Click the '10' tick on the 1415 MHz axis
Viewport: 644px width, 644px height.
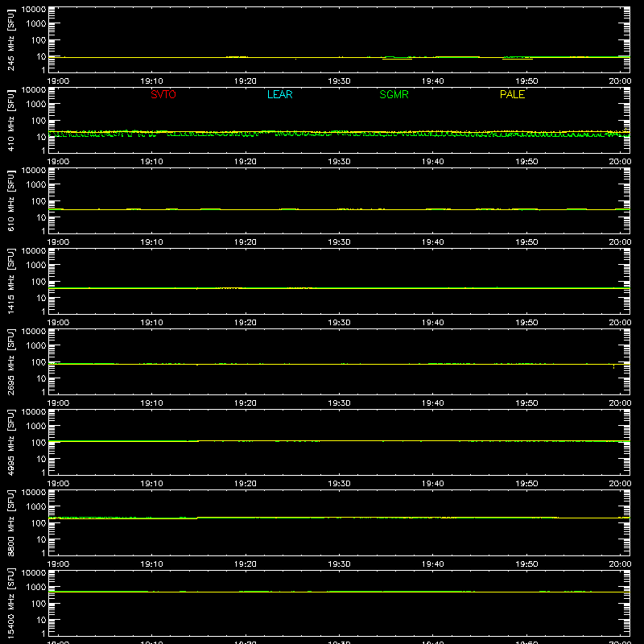pyautogui.click(x=41, y=298)
